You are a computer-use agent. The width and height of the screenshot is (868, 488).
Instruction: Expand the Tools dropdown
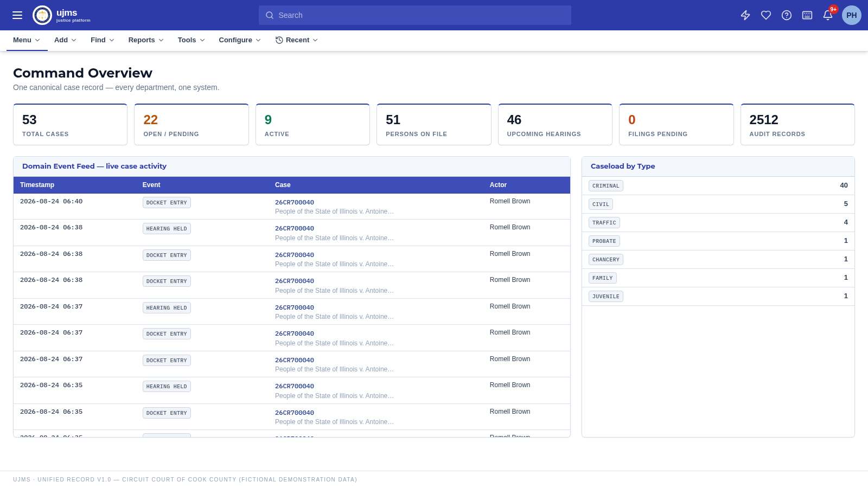[191, 40]
